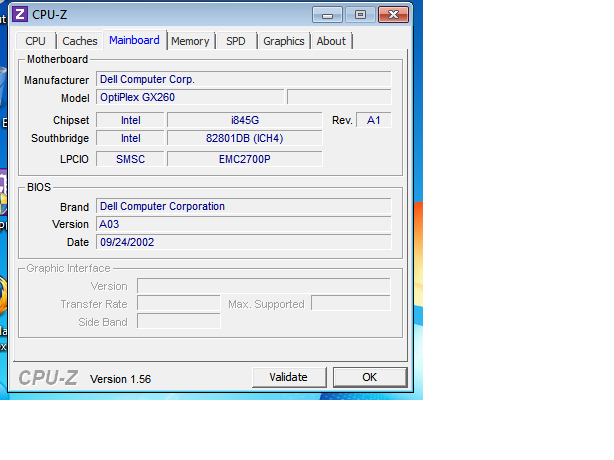614x460 pixels.
Task: Select the Dell Computer Corp. manufacturer field
Action: (x=243, y=79)
